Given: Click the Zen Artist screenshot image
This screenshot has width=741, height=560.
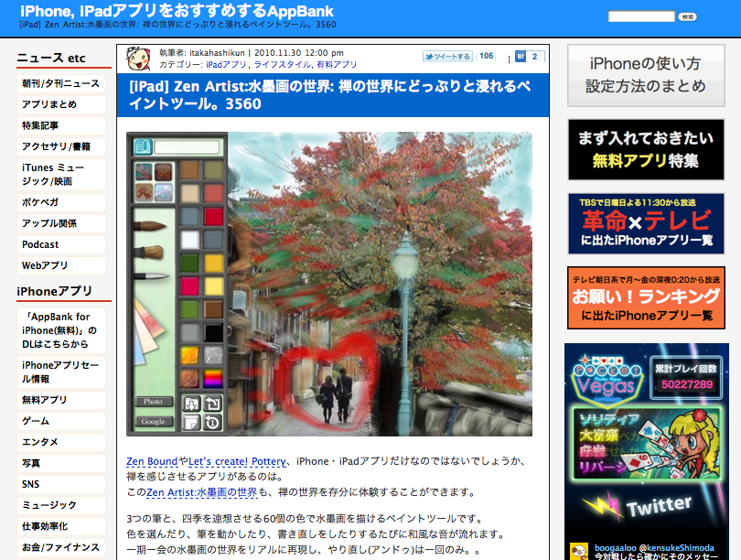Looking at the screenshot, I should pyautogui.click(x=329, y=284).
